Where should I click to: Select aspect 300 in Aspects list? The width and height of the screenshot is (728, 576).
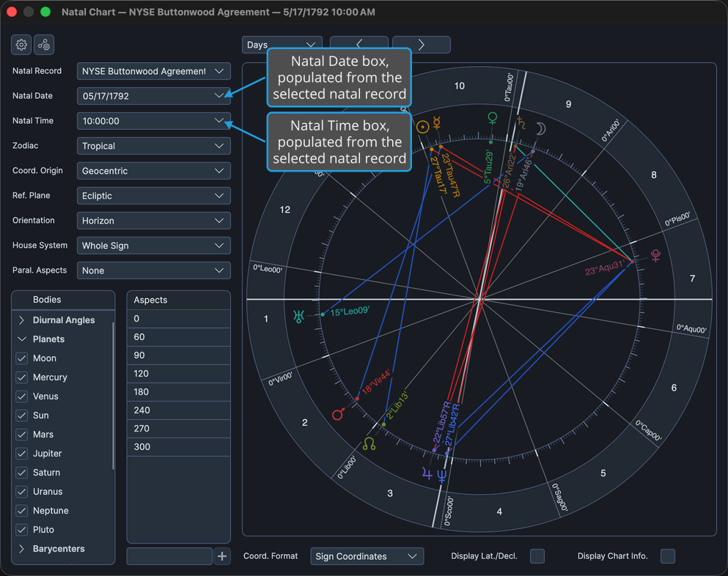179,447
